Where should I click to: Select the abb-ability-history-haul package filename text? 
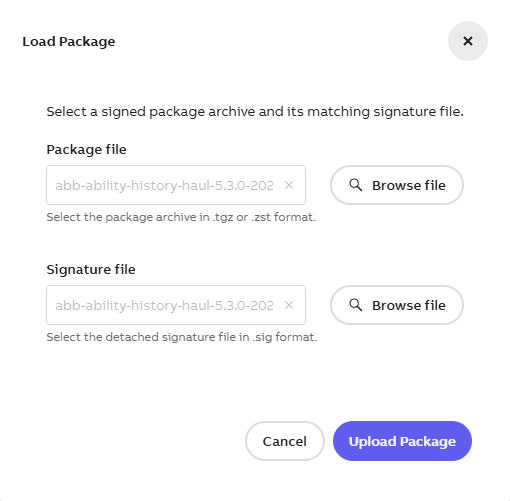[164, 185]
